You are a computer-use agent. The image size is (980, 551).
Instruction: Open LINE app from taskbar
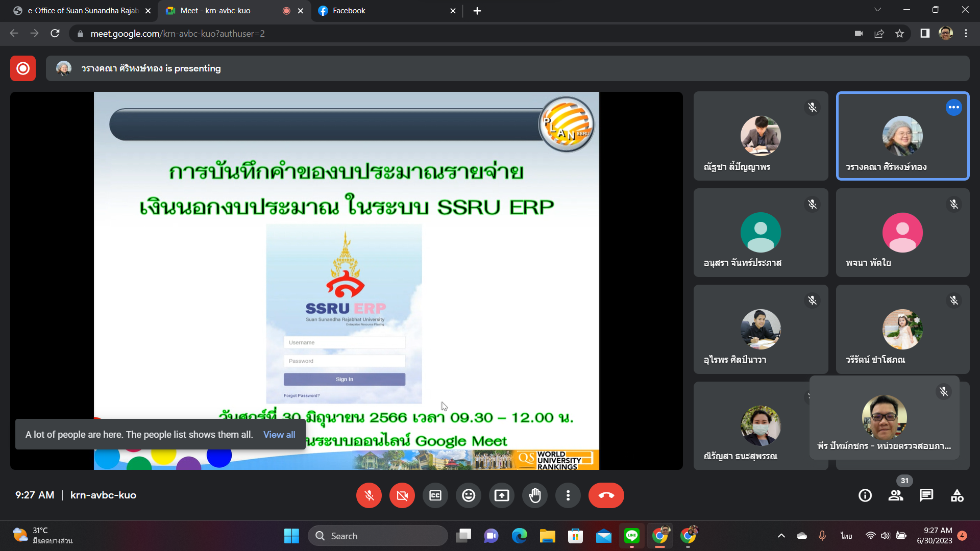(x=632, y=536)
